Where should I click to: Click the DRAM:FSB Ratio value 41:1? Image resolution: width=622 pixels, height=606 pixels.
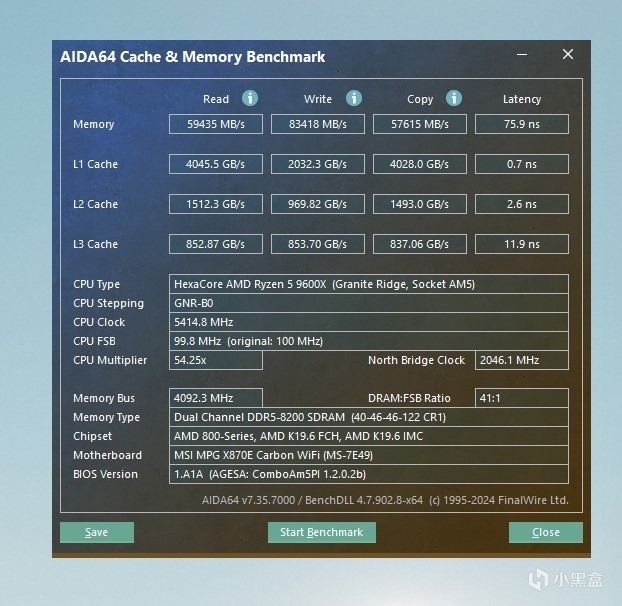click(x=522, y=398)
